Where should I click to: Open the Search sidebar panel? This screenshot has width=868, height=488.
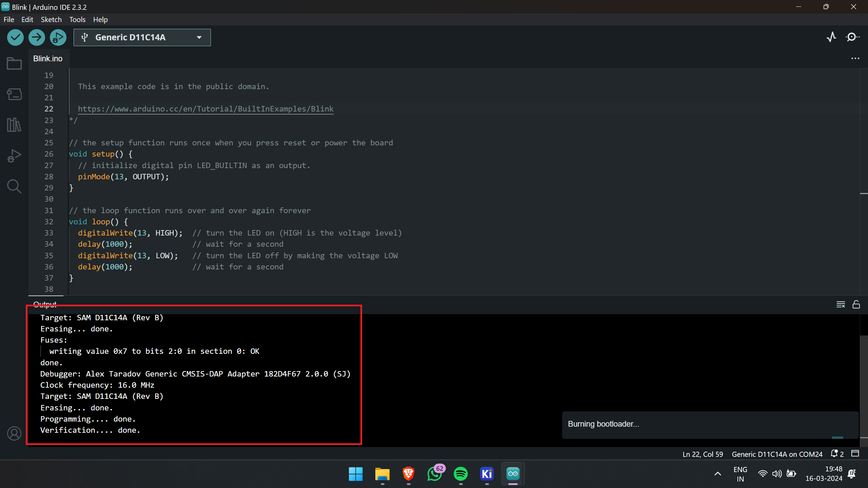tap(14, 186)
